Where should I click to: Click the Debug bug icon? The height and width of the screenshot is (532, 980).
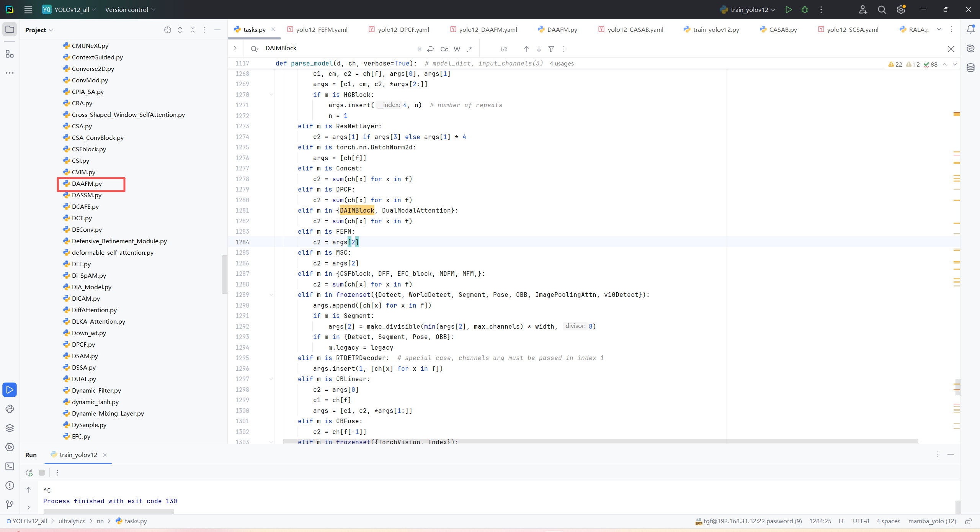pyautogui.click(x=805, y=10)
